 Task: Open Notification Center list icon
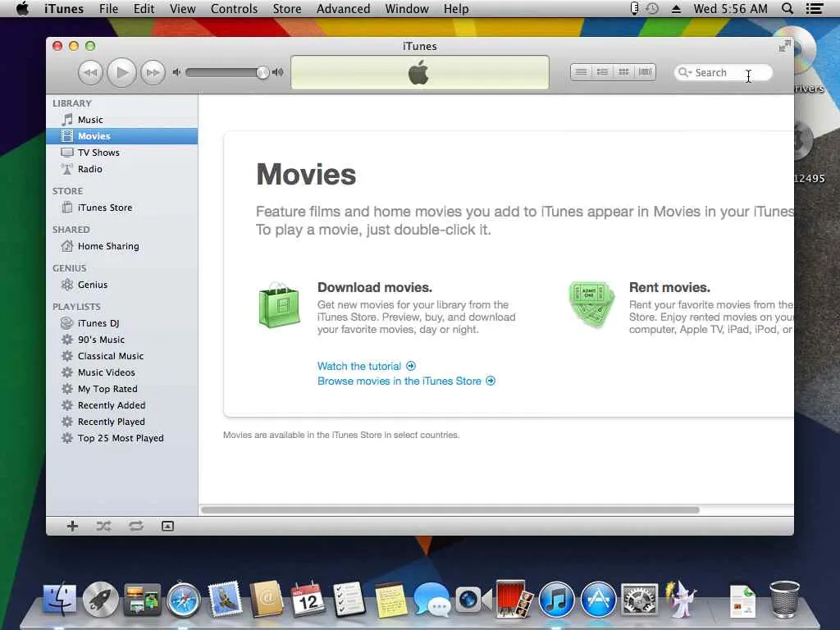point(815,8)
